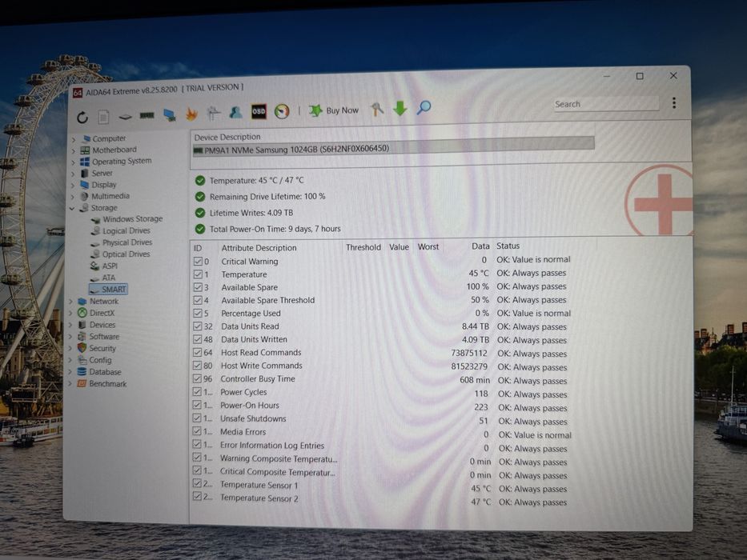Toggle the Percentage Used checkbox
The height and width of the screenshot is (560, 747).
198,313
